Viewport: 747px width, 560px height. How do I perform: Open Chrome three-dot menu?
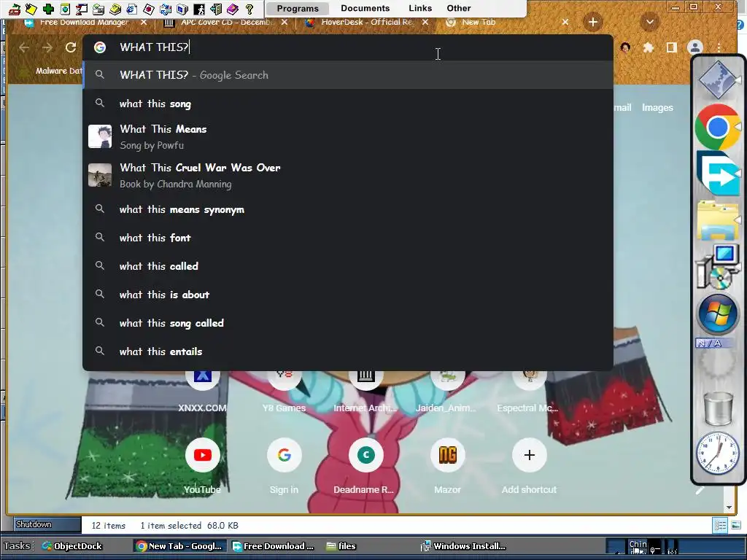tap(719, 47)
